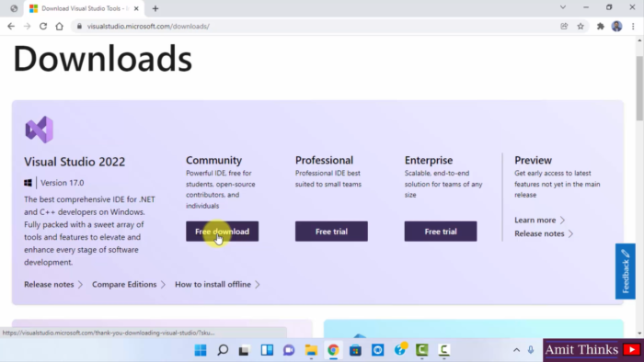The height and width of the screenshot is (362, 644).
Task: Start Professional edition Free trial
Action: point(331,232)
